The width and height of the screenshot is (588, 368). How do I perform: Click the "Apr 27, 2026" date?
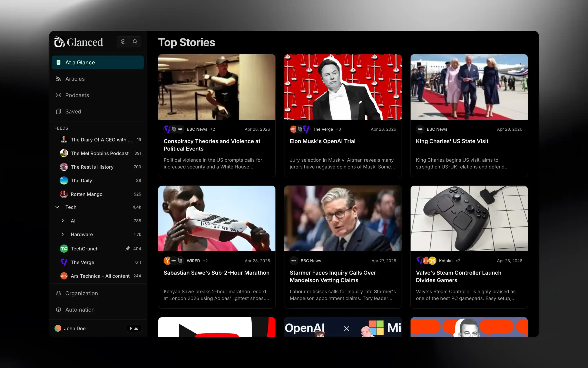click(384, 261)
